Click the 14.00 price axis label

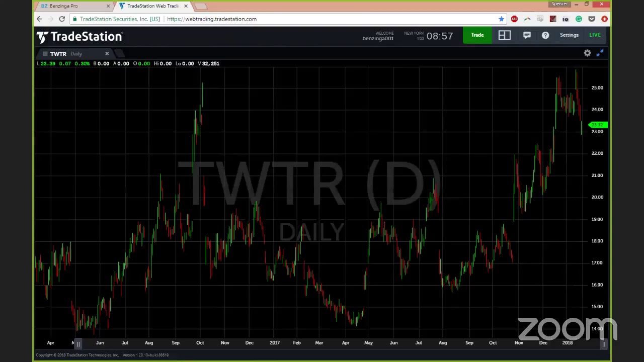click(x=597, y=328)
